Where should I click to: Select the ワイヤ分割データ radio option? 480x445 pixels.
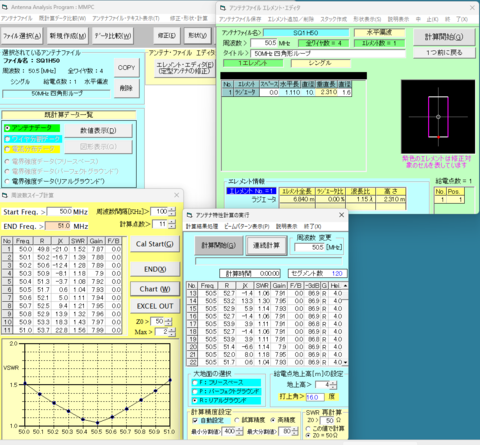7,139
